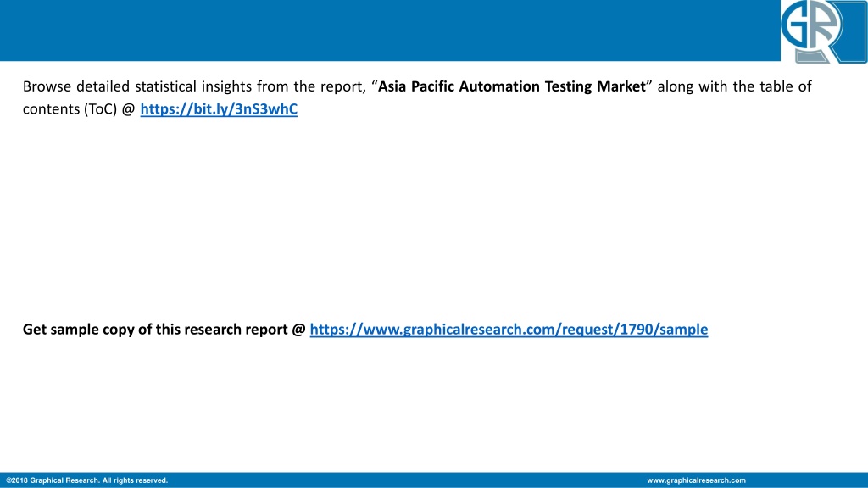
Task: Open the graphicalresearch.com request sample link
Action: point(509,330)
